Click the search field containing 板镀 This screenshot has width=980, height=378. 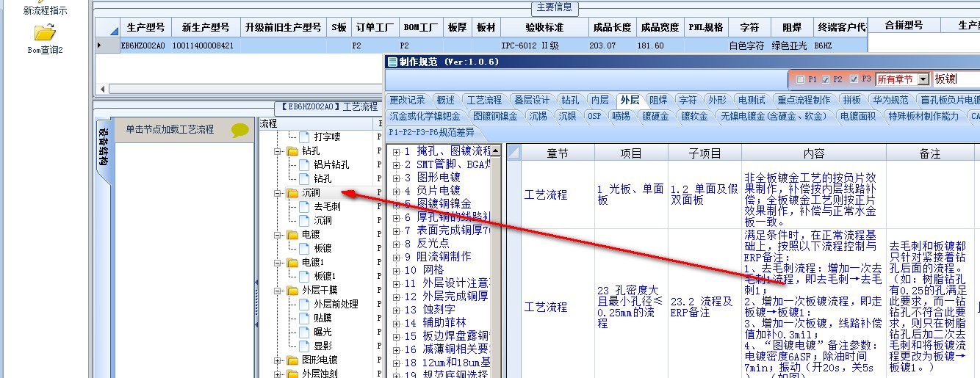point(956,79)
